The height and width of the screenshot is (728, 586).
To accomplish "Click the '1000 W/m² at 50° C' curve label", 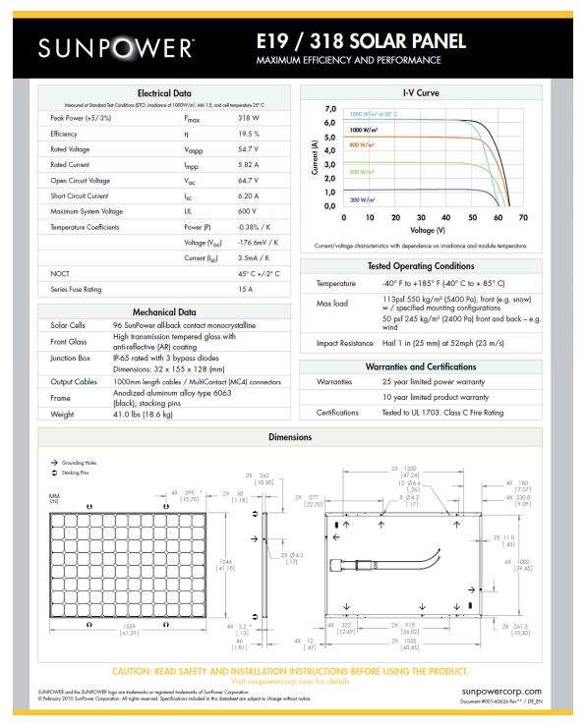I will click(374, 114).
